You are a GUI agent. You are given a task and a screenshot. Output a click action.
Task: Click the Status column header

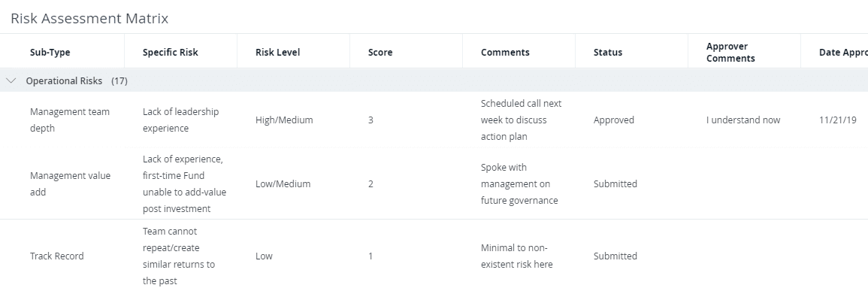pyautogui.click(x=608, y=52)
